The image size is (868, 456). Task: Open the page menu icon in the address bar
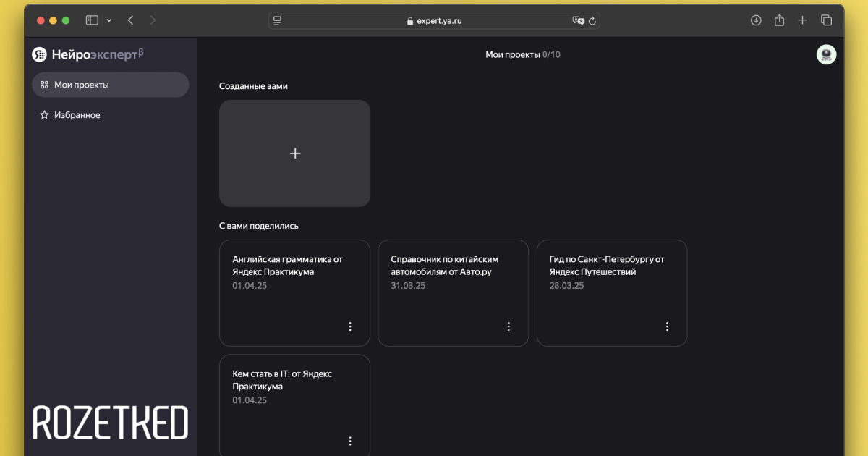[278, 20]
